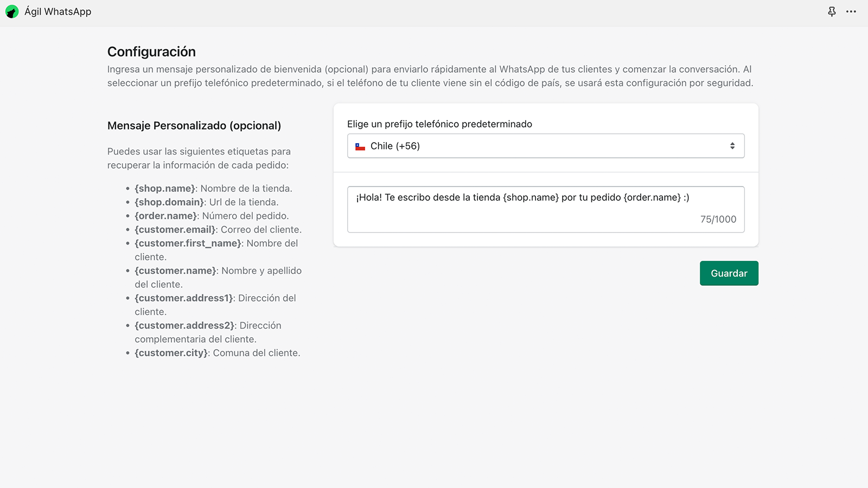Image resolution: width=868 pixels, height=488 pixels.
Task: Pin the app with the pin icon
Action: click(832, 11)
